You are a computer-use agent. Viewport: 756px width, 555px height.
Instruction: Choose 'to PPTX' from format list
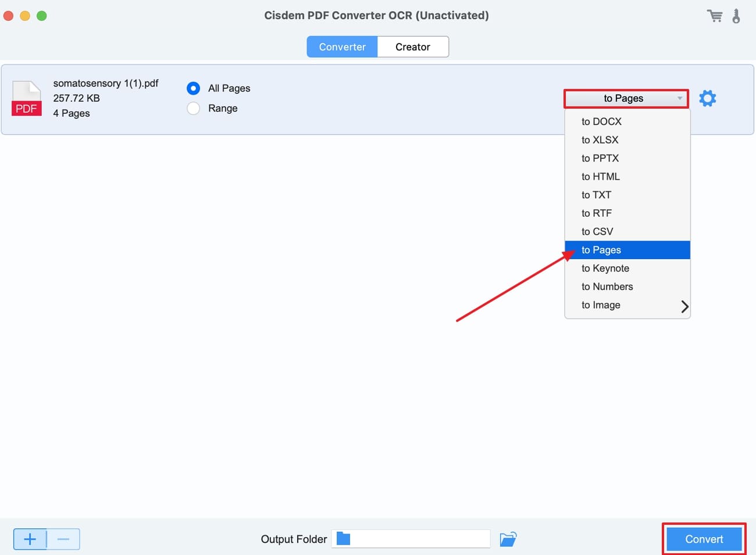pyautogui.click(x=627, y=158)
